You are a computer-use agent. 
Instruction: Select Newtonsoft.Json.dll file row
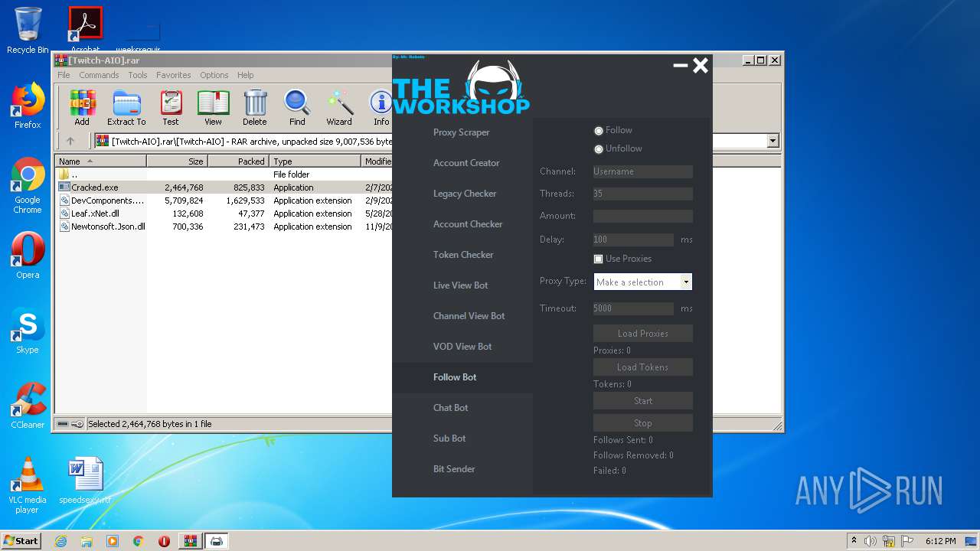[224, 227]
